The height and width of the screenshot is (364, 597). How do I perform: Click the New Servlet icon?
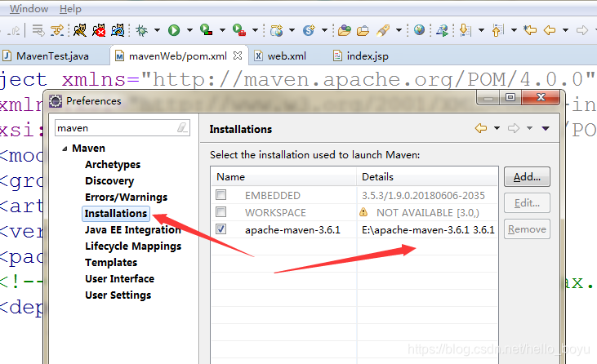coord(310,30)
